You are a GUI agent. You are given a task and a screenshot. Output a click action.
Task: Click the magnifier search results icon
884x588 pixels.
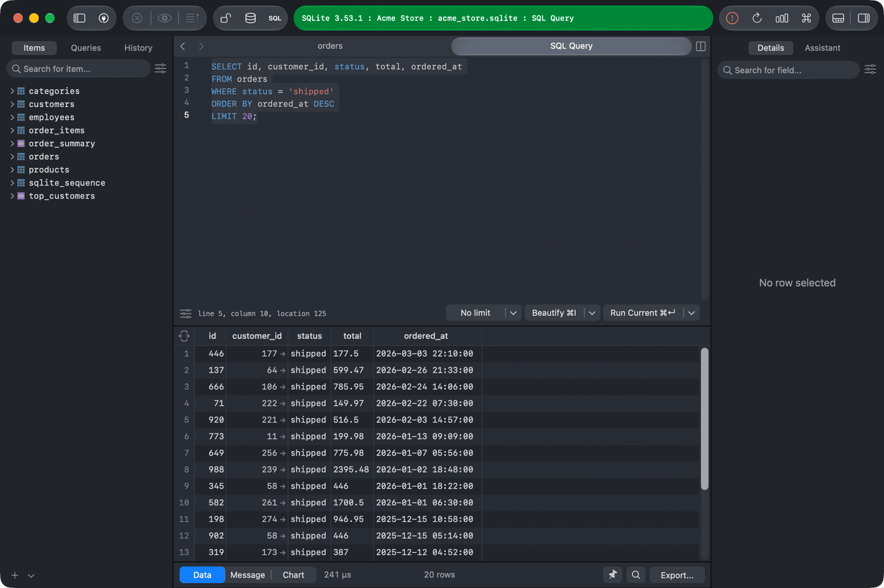click(636, 575)
